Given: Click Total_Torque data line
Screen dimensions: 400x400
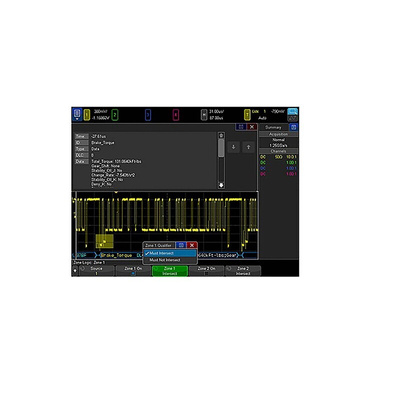Looking at the screenshot, I should [116, 161].
